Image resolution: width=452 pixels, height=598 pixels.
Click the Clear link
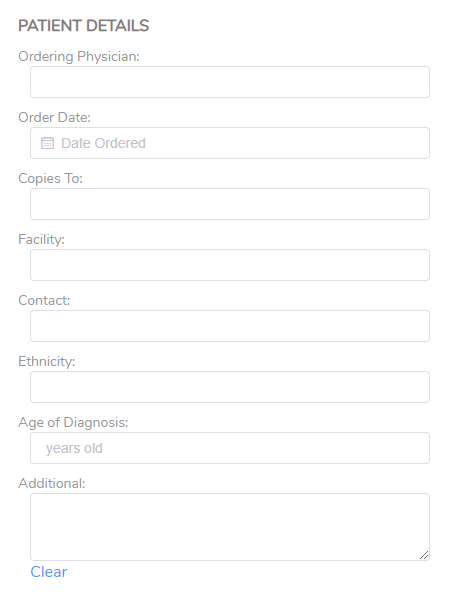49,572
